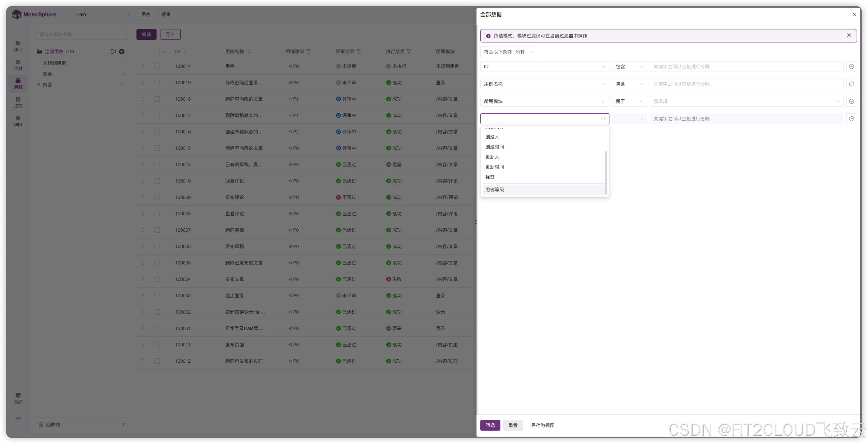Open the 所属模块 field dropdown
868x444 pixels.
(x=545, y=101)
